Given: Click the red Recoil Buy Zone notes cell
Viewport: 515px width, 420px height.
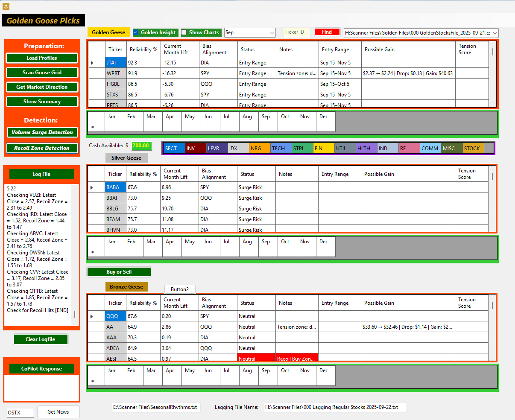Looking at the screenshot, I should [x=297, y=358].
